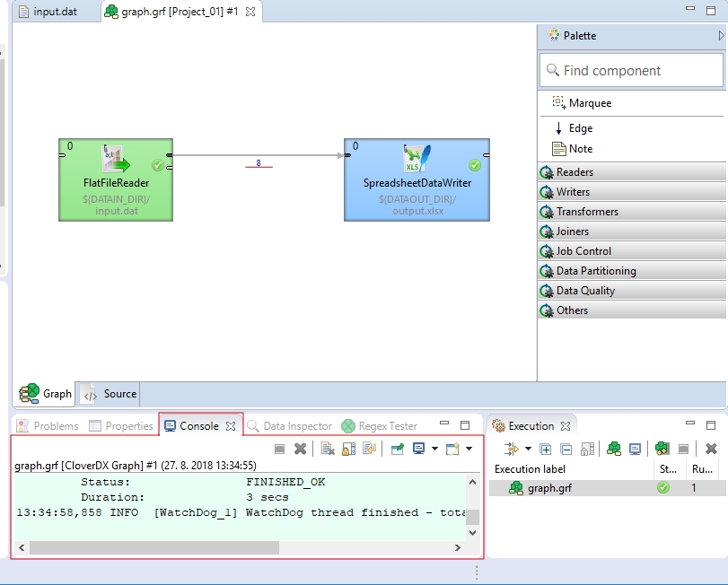Open the Problems tab

click(x=48, y=426)
